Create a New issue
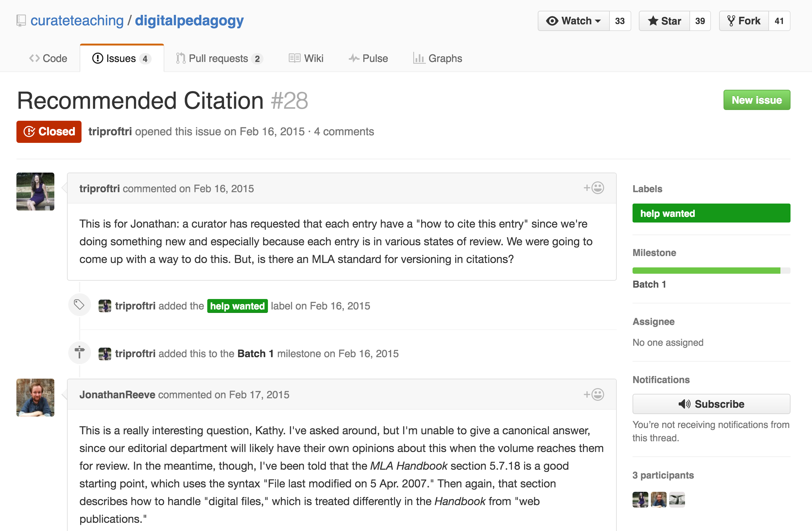The height and width of the screenshot is (531, 812). [757, 100]
